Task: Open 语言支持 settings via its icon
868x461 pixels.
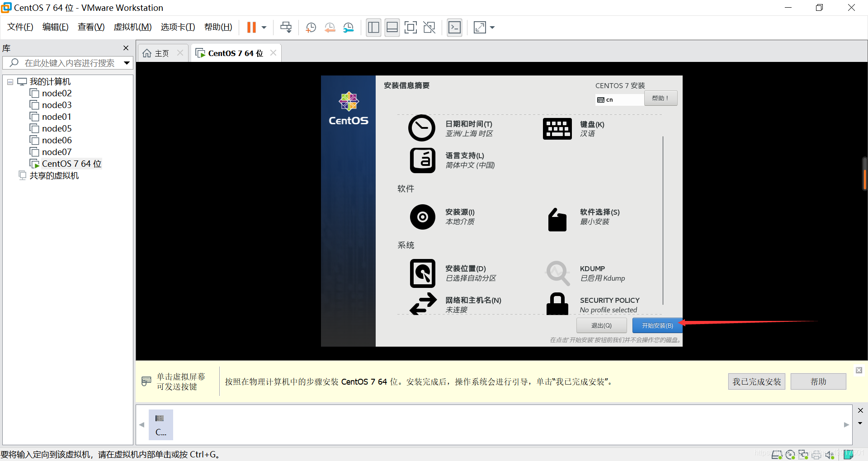Action: click(423, 160)
